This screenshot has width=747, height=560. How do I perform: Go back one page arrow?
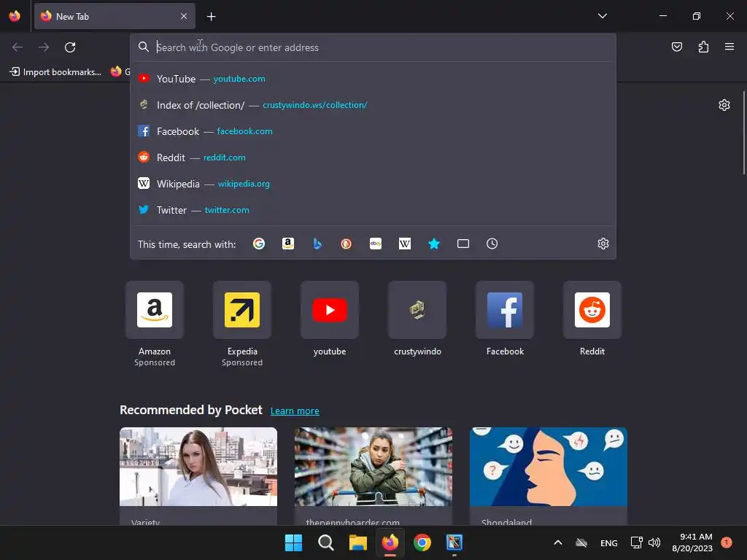18,47
